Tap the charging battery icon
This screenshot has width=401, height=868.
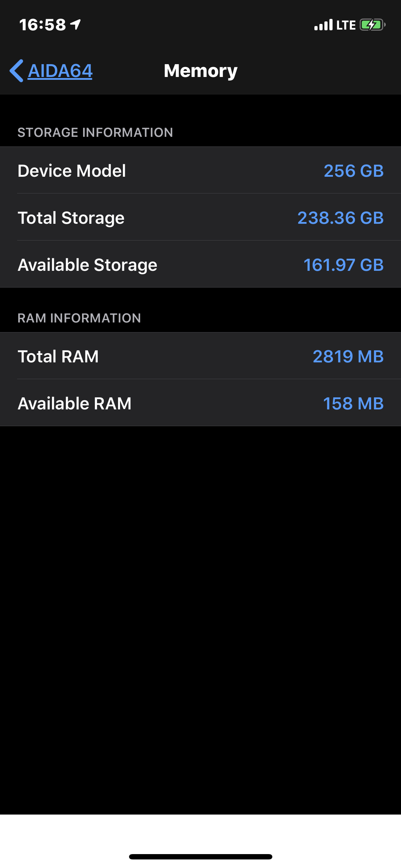coord(372,25)
